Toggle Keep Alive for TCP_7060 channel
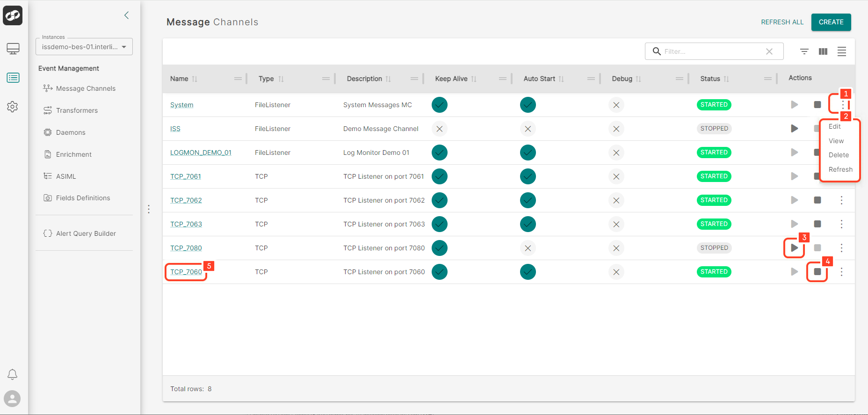 click(440, 272)
